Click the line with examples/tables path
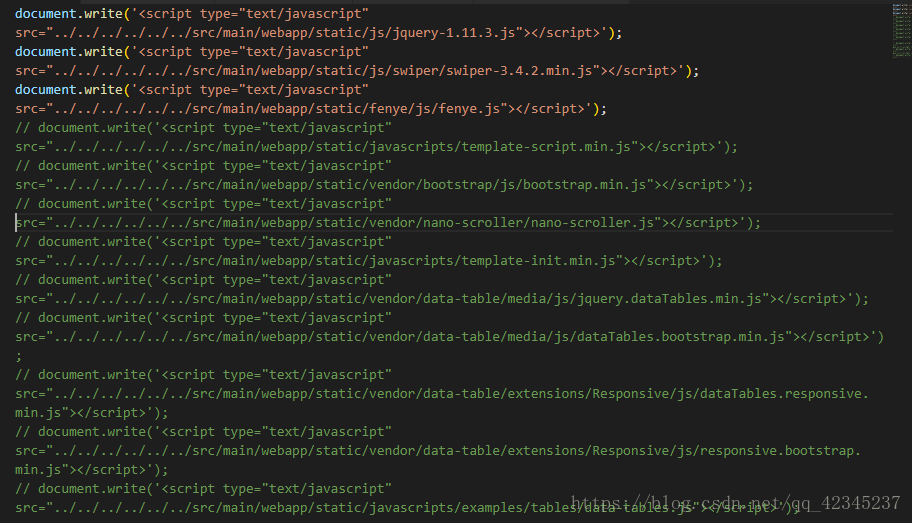The height and width of the screenshot is (523, 912). (408, 508)
